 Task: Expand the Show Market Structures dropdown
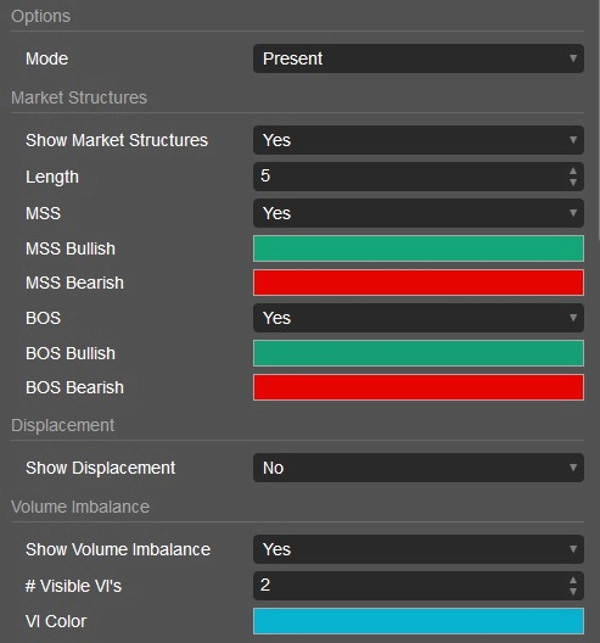[x=418, y=140]
